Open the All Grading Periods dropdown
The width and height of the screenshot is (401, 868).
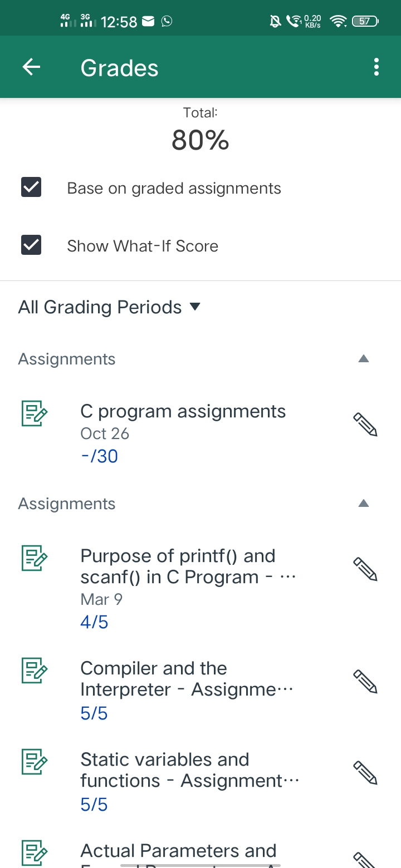pyautogui.click(x=109, y=307)
